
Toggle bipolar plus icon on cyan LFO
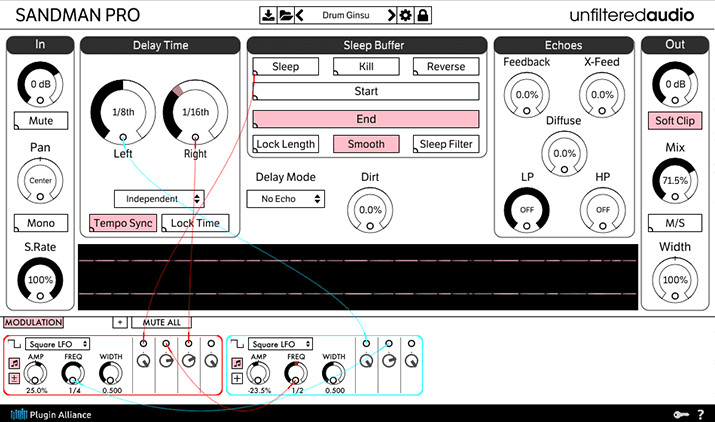pos(237,378)
